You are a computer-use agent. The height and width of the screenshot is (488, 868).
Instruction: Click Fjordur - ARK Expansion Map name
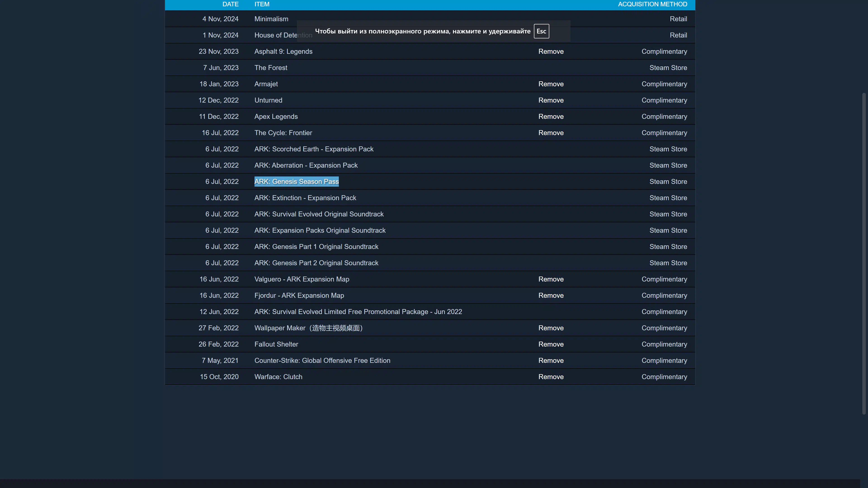coord(299,295)
